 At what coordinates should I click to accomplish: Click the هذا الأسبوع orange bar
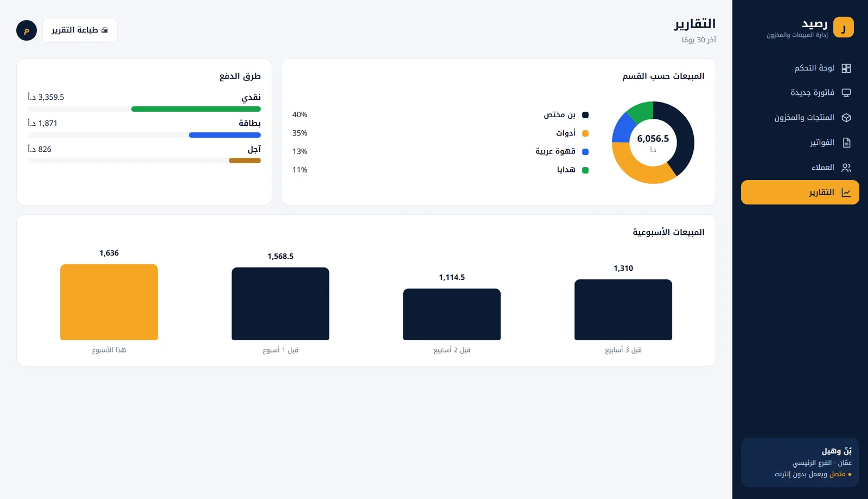click(x=109, y=302)
